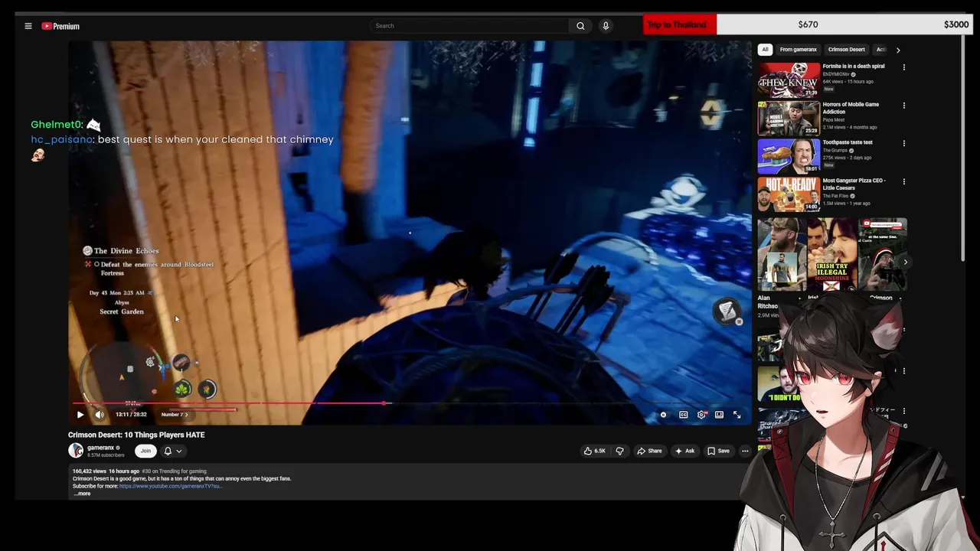980x551 pixels.
Task: Select the 'From gameranx' filter chip
Action: (x=798, y=50)
